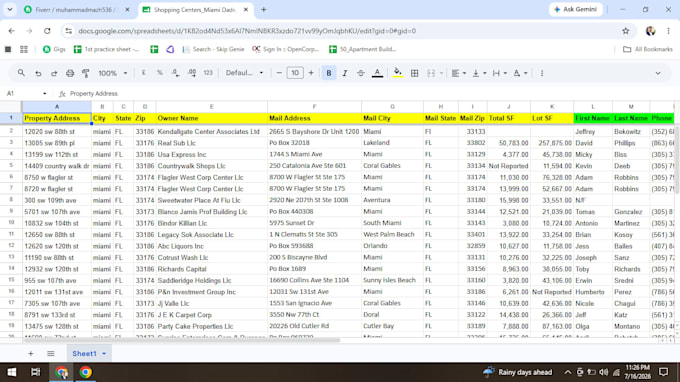Open the borders tool

tap(414, 73)
